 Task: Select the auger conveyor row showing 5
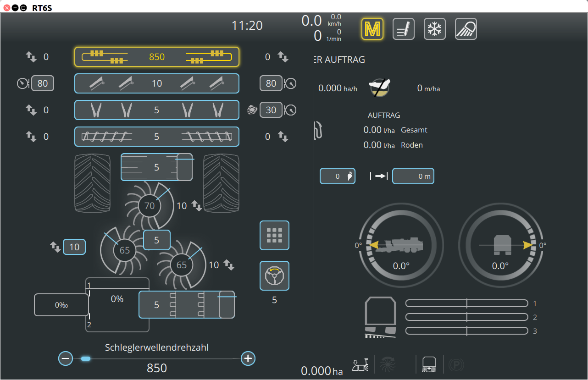coord(156,137)
